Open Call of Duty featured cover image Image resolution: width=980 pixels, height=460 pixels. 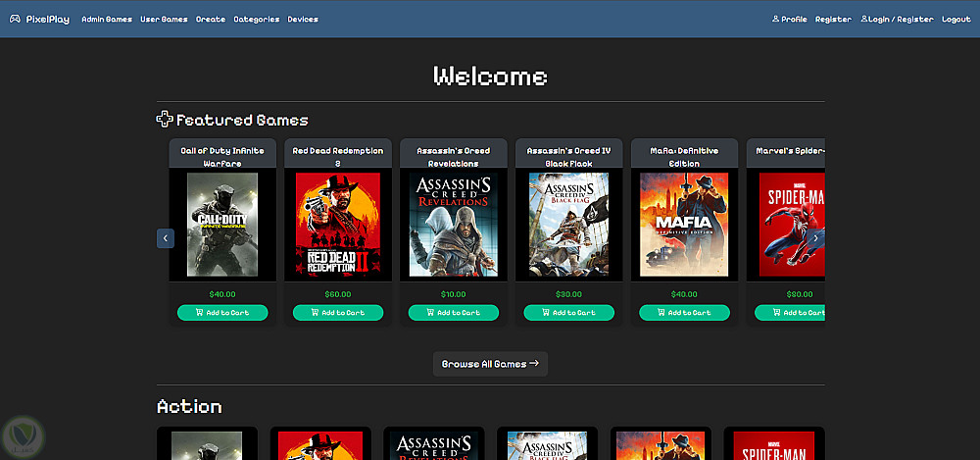[x=222, y=225]
